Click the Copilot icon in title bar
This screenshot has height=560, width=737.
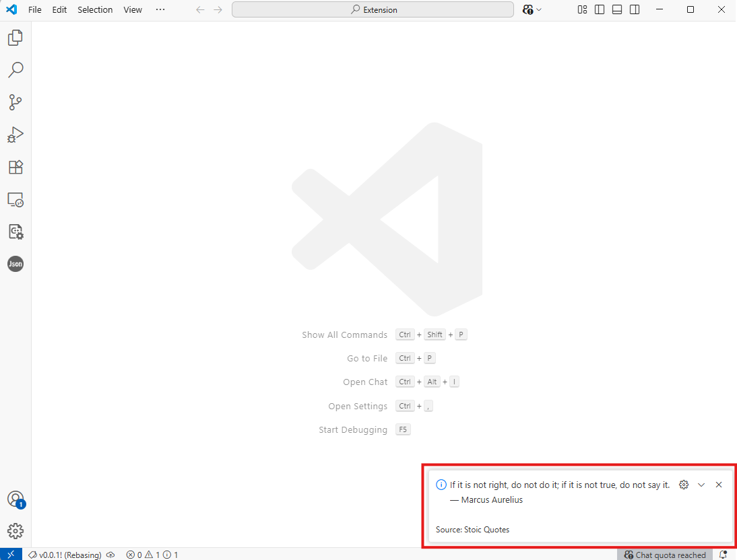click(528, 10)
